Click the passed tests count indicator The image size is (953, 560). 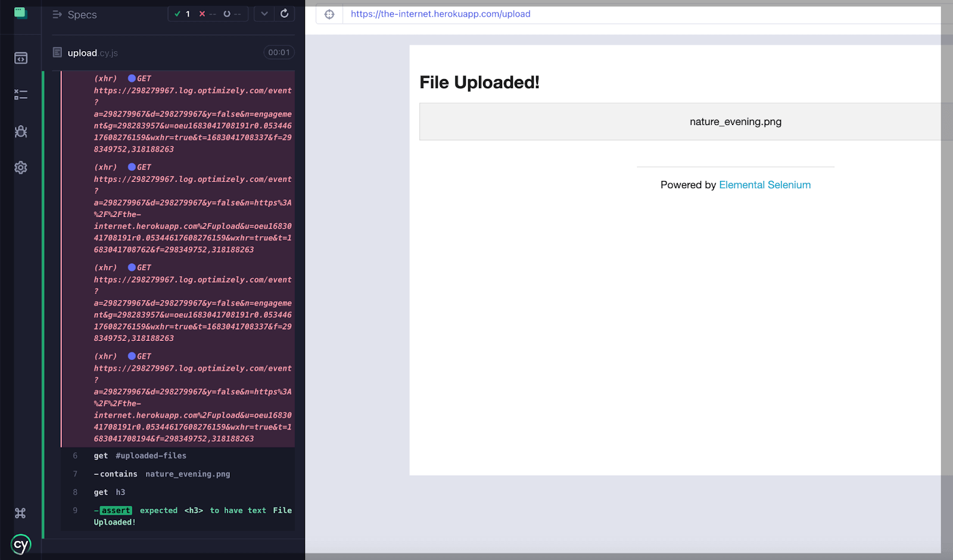[182, 14]
